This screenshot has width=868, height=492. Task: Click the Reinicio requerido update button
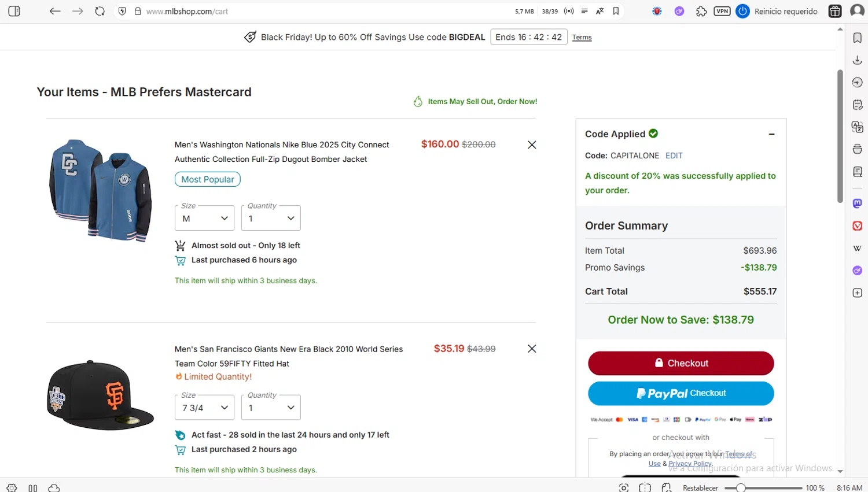point(777,11)
